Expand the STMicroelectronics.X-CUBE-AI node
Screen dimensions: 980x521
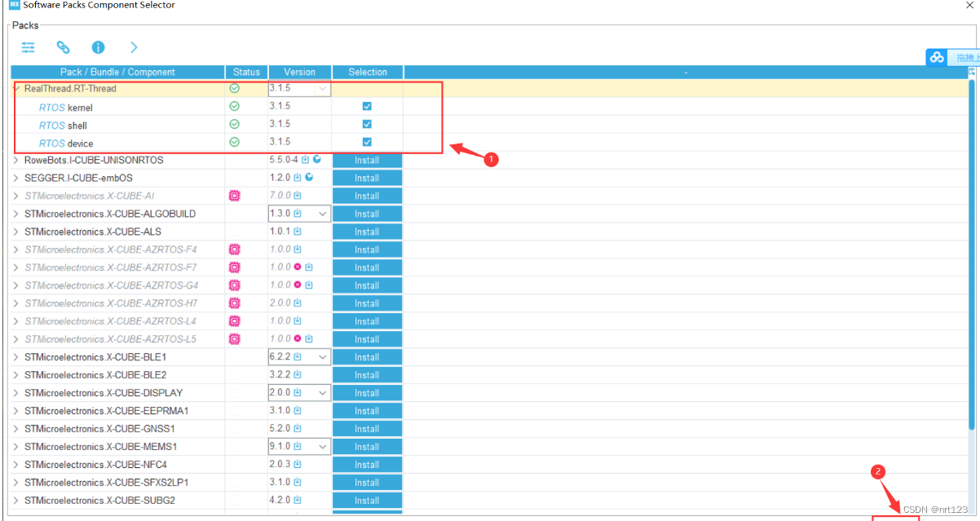15,196
